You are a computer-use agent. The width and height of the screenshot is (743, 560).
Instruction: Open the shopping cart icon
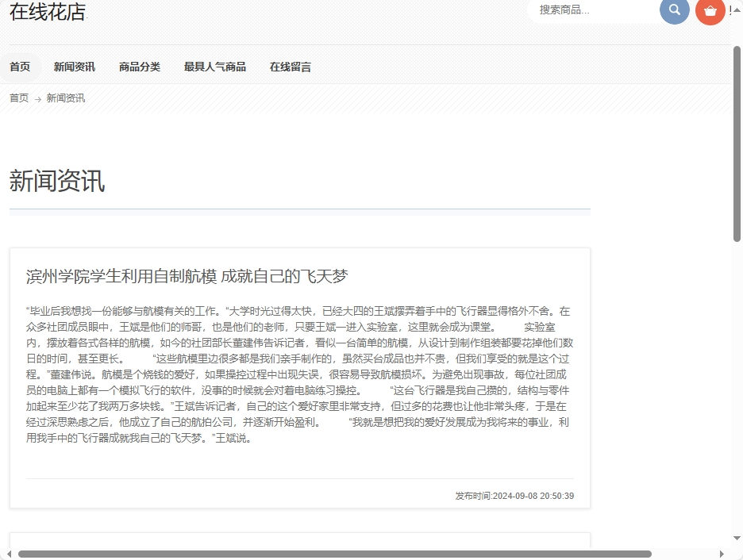(x=709, y=12)
